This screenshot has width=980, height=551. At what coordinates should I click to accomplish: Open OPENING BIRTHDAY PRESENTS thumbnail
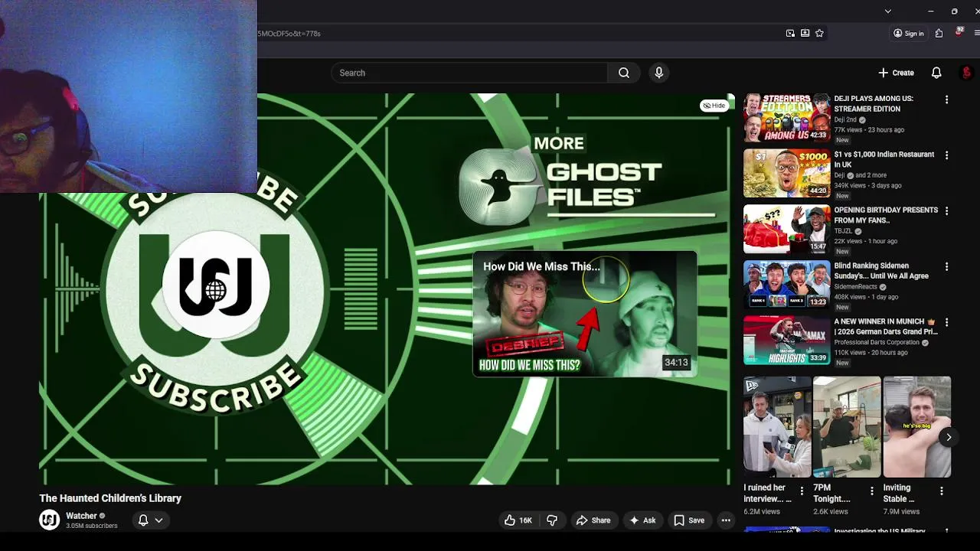(x=786, y=229)
